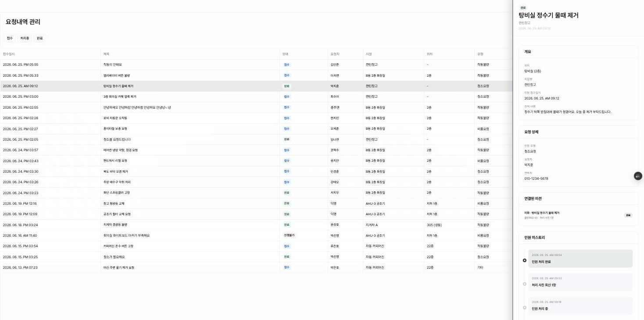
Task: Click requester name 최수아 in the table
Action: 335,96
